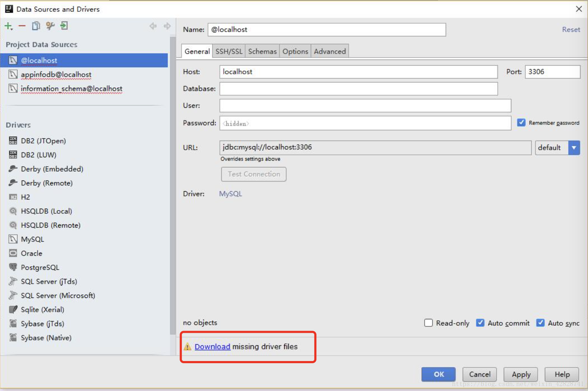588x391 pixels.
Task: Confirm with the OK button
Action: (x=439, y=374)
